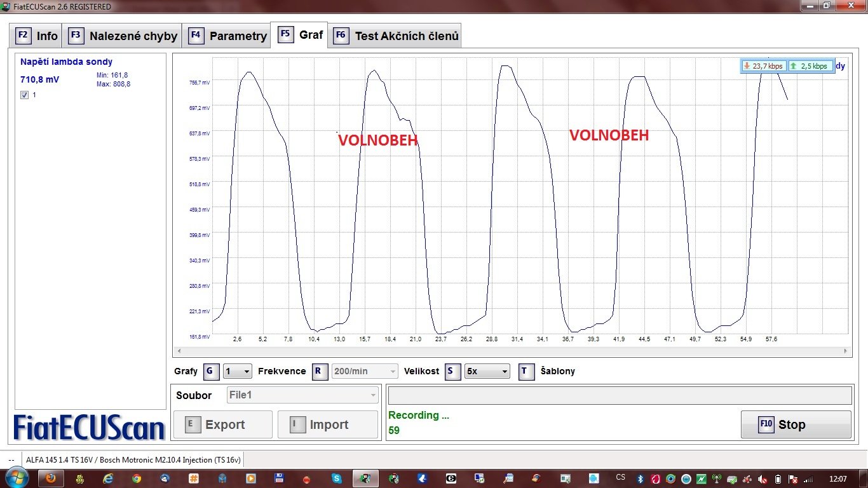Open the Nalezené chyby tab
This screenshot has height=488, width=868.
coord(122,36)
